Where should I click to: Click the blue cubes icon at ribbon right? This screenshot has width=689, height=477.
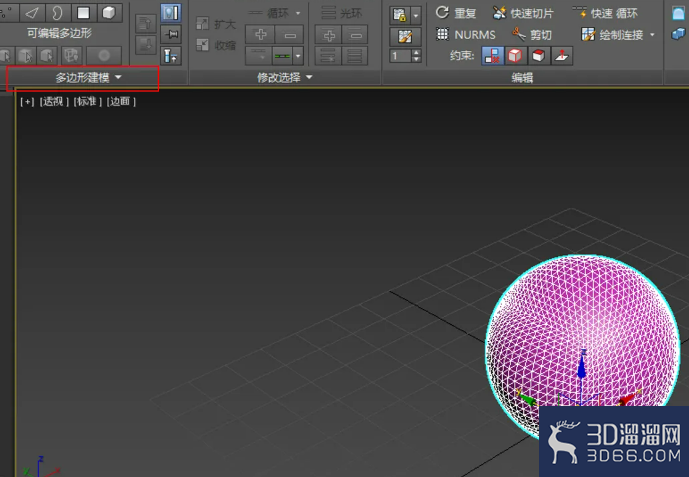coord(678,33)
